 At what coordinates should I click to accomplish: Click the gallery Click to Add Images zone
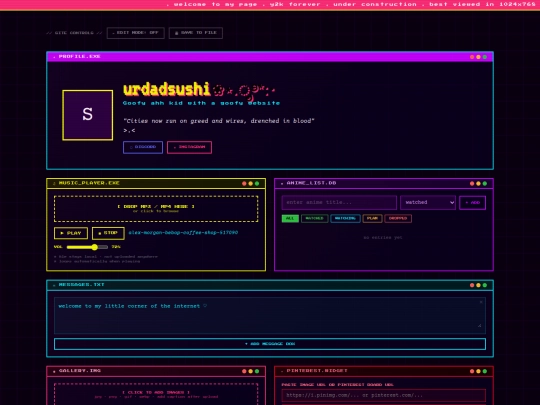pyautogui.click(x=156, y=394)
